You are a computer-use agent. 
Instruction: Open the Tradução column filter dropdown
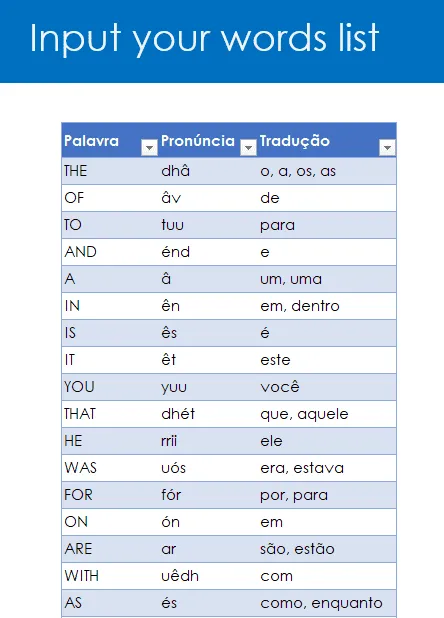[387, 147]
